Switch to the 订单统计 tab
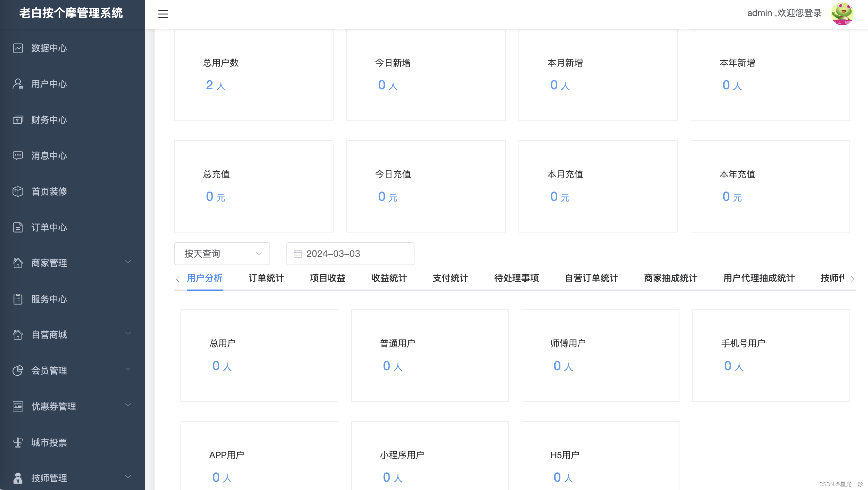The width and height of the screenshot is (868, 490). (266, 278)
